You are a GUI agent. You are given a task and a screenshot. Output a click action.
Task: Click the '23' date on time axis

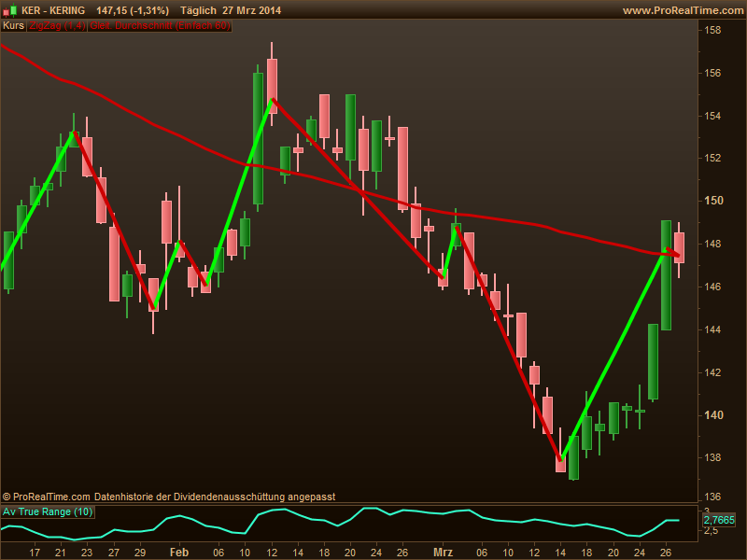pos(87,553)
